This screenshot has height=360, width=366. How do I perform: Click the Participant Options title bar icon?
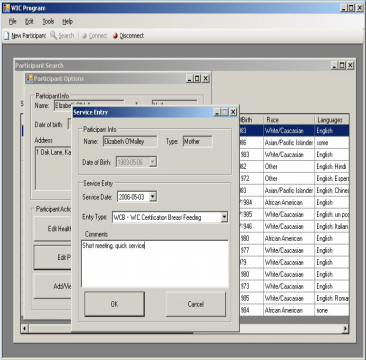coord(30,79)
